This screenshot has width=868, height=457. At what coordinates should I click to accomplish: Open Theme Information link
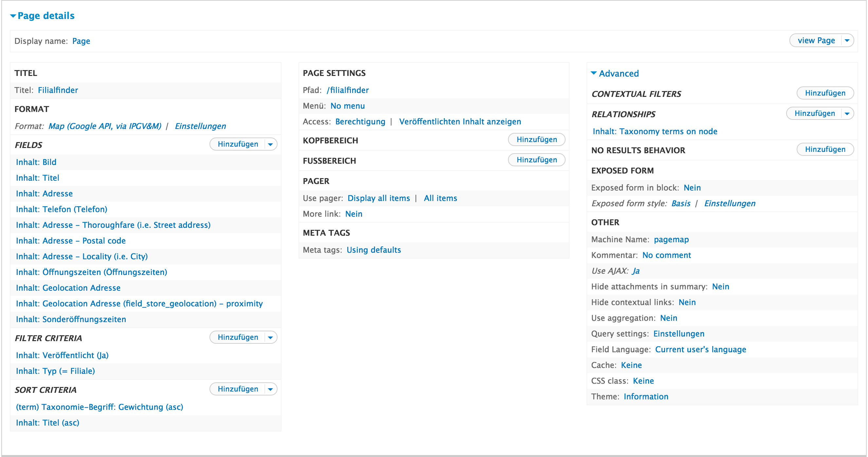coord(646,397)
